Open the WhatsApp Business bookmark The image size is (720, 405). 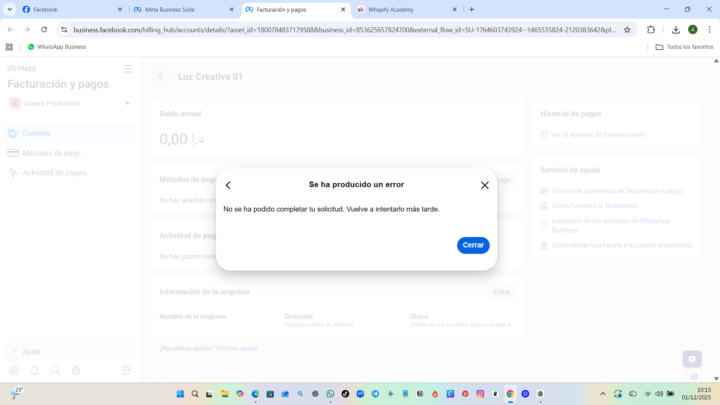tap(57, 47)
